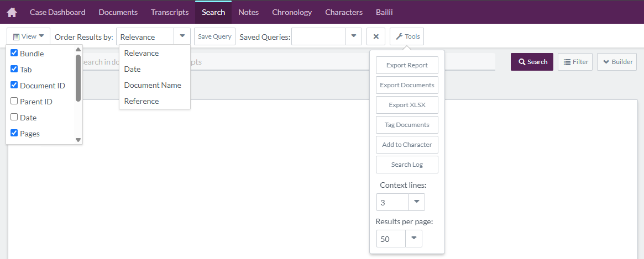Click the Context lines value box
The width and height of the screenshot is (644, 259).
[x=392, y=202]
